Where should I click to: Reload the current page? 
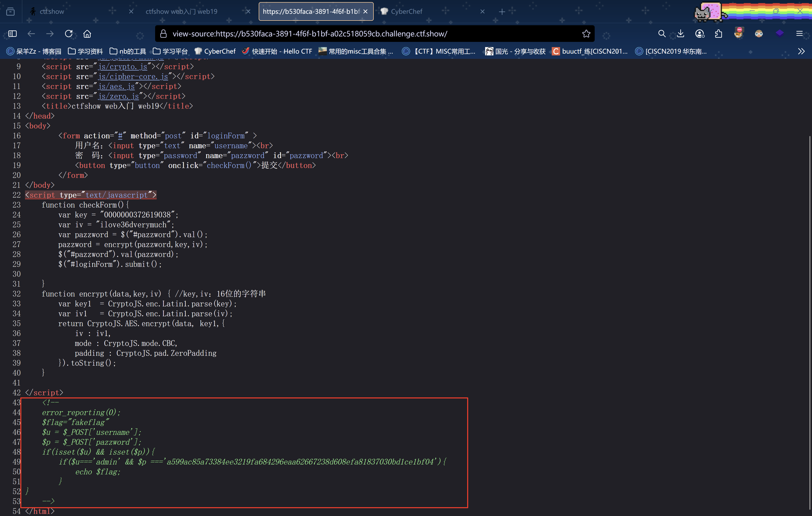point(69,34)
